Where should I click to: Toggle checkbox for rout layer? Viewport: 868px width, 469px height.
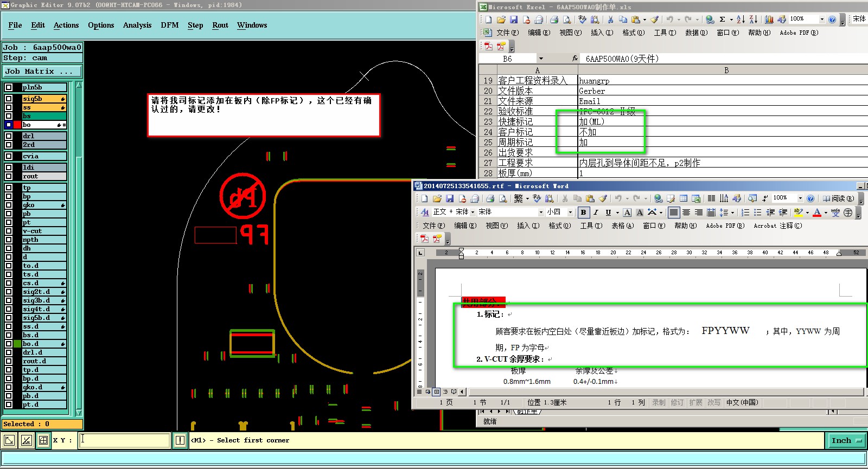coord(9,176)
